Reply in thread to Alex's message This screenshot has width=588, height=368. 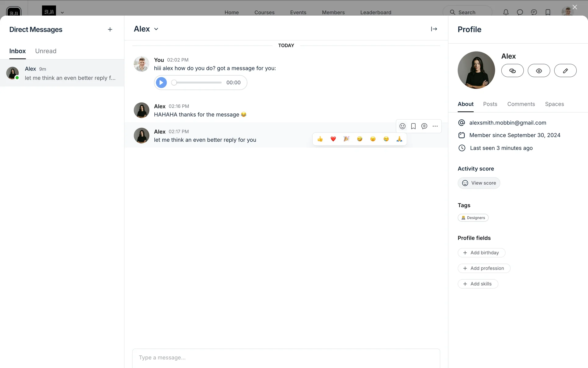point(424,126)
